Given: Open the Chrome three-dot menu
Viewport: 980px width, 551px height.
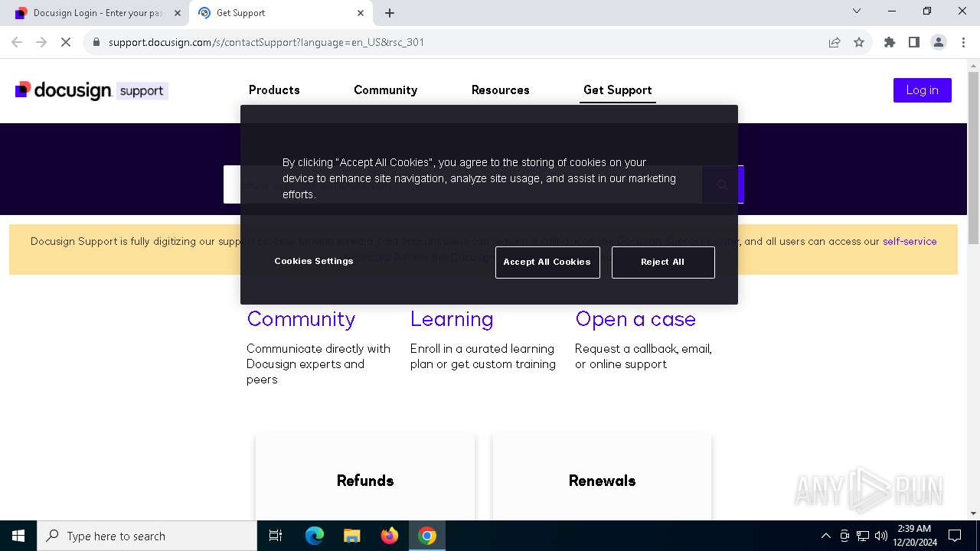Looking at the screenshot, I should [962, 42].
